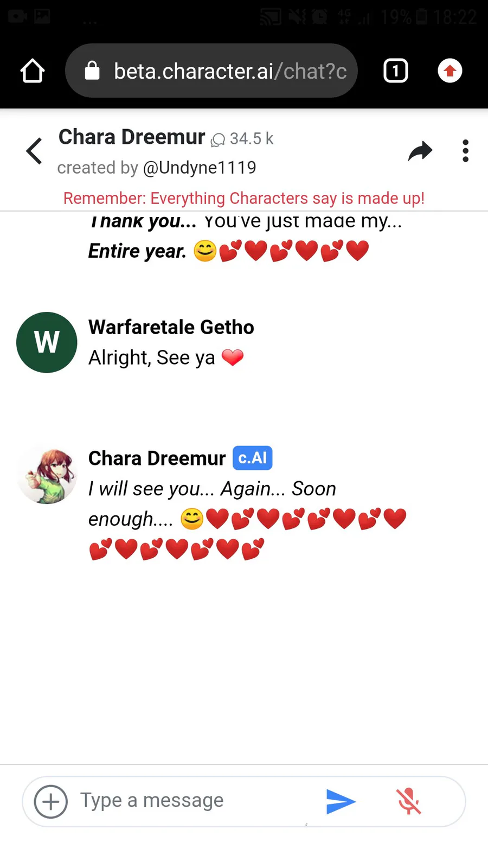Viewport: 488px width, 868px height.
Task: Tap the green W user avatar
Action: point(47,342)
